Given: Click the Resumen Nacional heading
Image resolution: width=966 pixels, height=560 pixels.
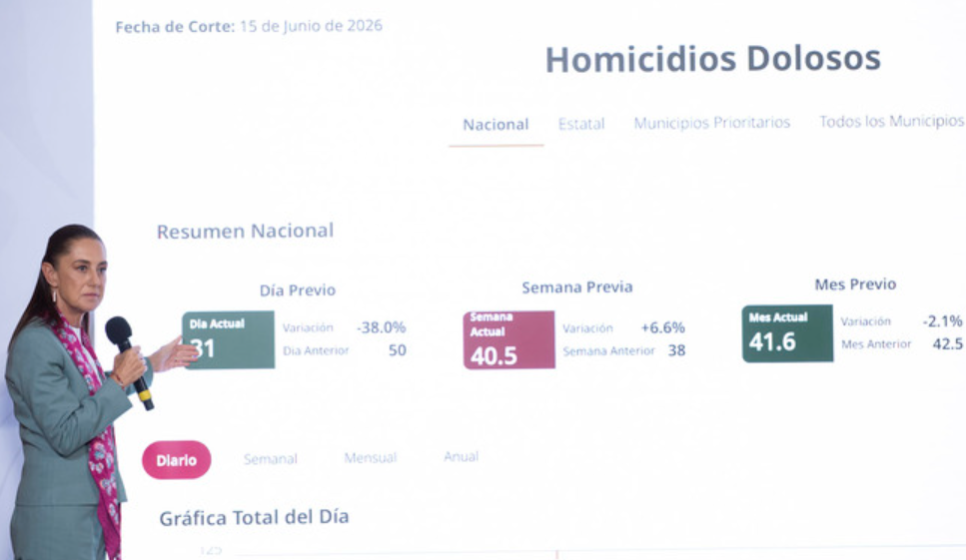Looking at the screenshot, I should pyautogui.click(x=245, y=232).
